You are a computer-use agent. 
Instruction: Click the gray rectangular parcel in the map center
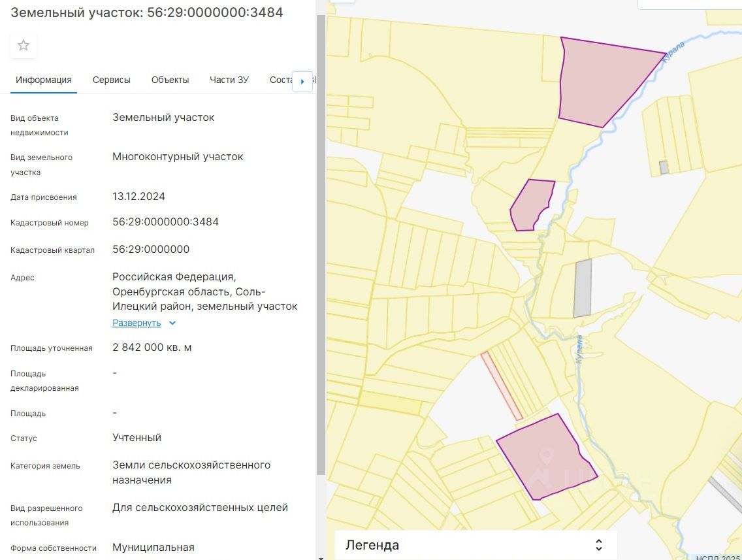point(583,288)
